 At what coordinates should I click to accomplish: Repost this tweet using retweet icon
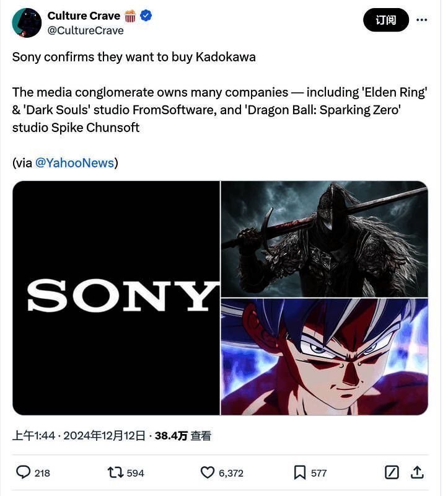pyautogui.click(x=115, y=472)
